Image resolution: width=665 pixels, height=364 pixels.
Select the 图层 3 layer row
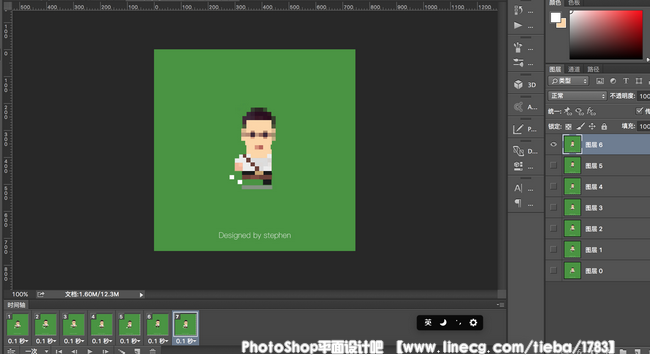598,207
